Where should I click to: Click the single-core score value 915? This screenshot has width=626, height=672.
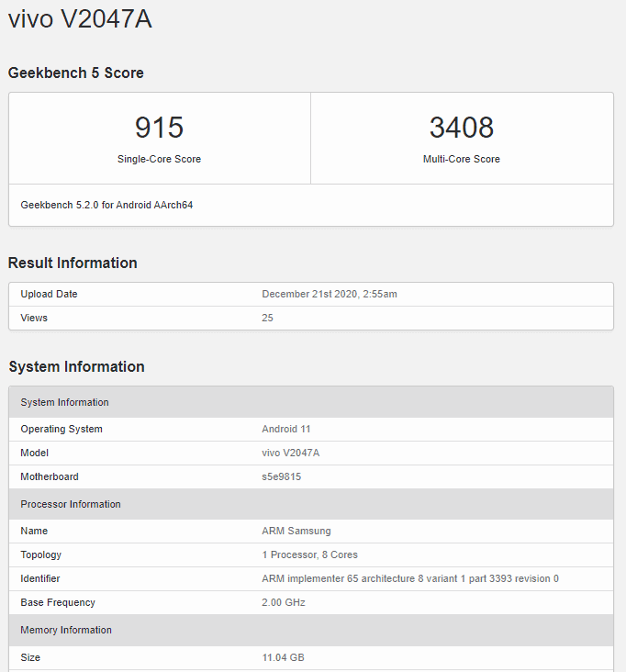[x=160, y=128]
